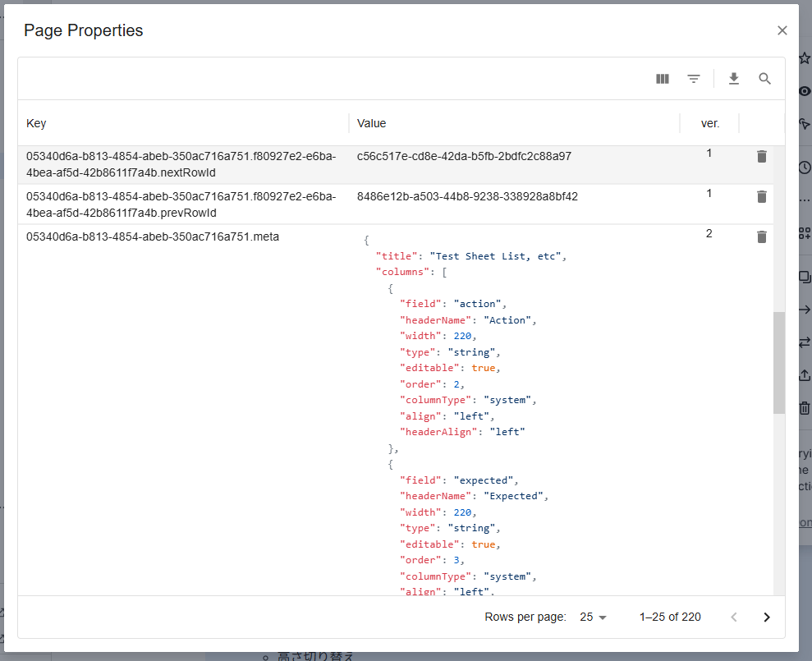This screenshot has height=661, width=812.
Task: Close the Page Properties dialog
Action: 782,30
